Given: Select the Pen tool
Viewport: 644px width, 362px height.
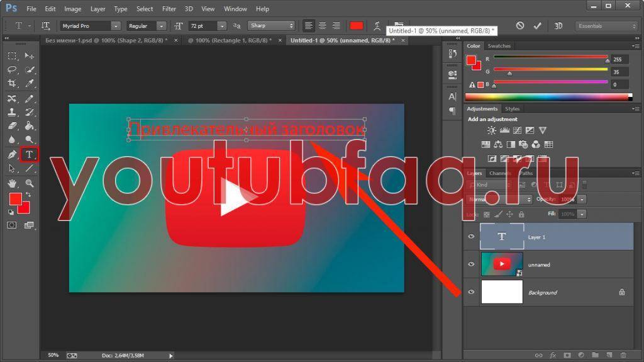Looking at the screenshot, I should click(x=12, y=154).
